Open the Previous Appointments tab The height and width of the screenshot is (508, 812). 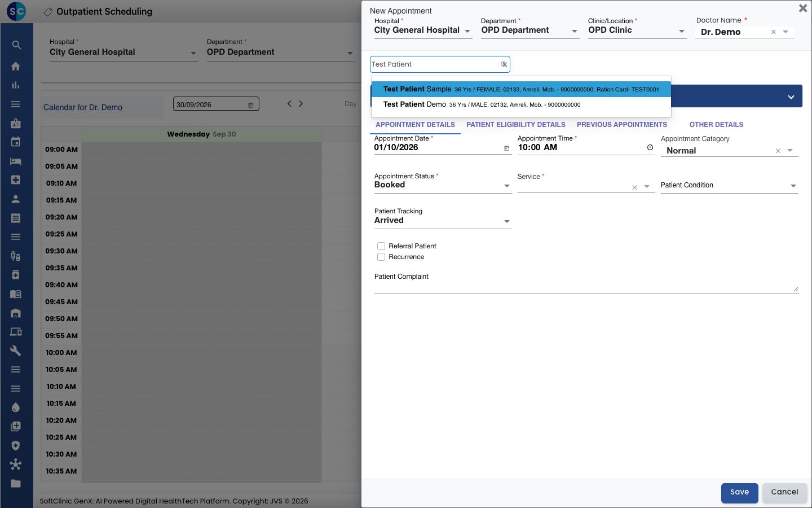pyautogui.click(x=622, y=125)
